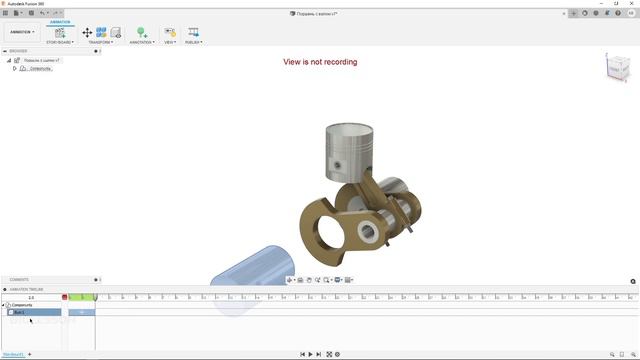Open the Notifications bell icon
640x360 pixels.
(x=607, y=13)
